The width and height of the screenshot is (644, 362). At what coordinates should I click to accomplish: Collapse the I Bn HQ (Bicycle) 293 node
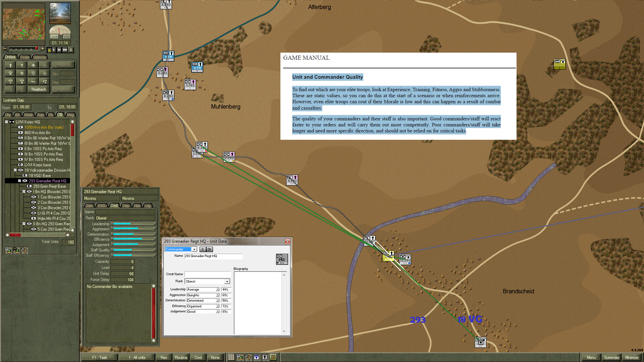pos(24,192)
